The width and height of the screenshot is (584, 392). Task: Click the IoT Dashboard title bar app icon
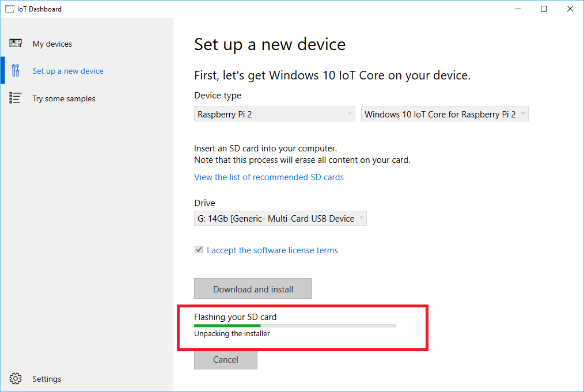(x=10, y=9)
